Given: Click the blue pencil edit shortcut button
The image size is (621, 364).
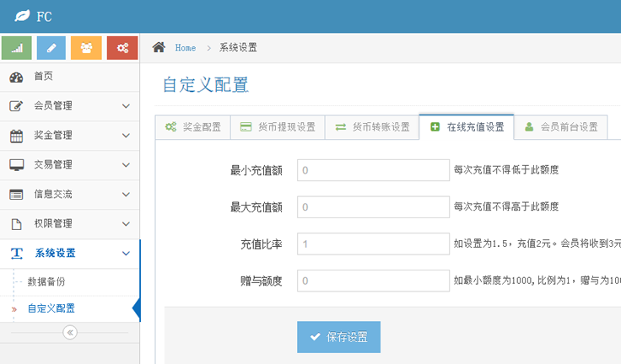Looking at the screenshot, I should [x=51, y=48].
